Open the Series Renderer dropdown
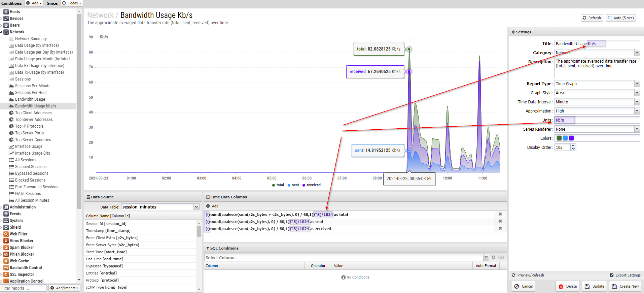The image size is (644, 293). tap(637, 129)
